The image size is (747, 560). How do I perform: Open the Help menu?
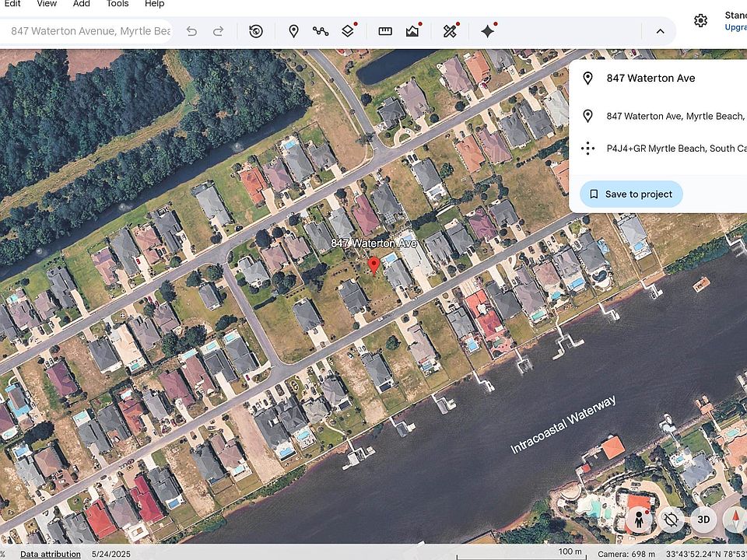point(154,4)
